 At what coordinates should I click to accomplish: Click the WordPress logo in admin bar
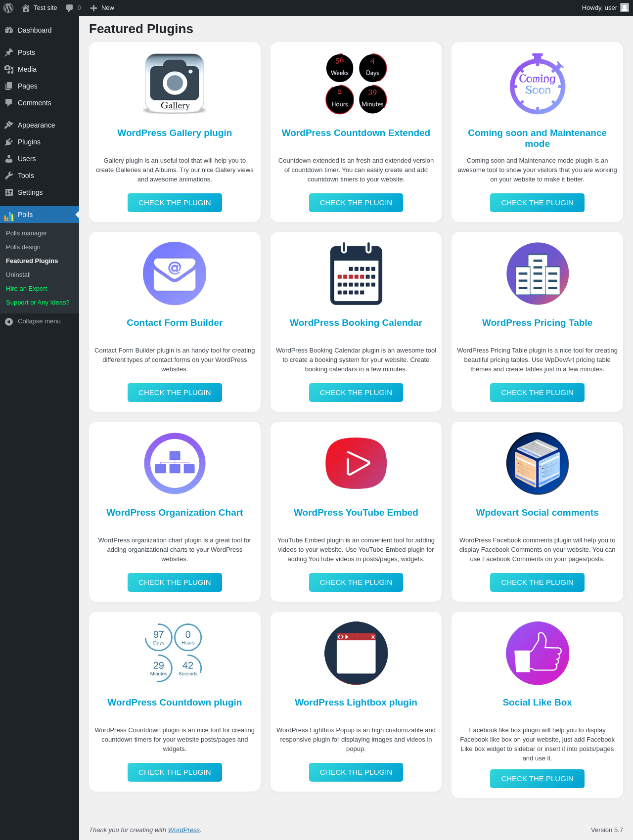tap(8, 8)
